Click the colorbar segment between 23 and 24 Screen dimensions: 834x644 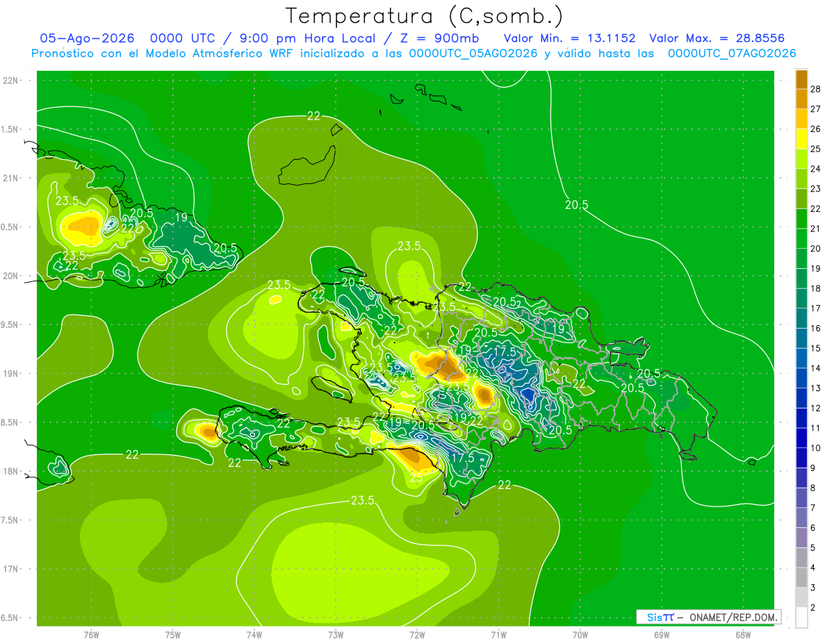(x=801, y=179)
